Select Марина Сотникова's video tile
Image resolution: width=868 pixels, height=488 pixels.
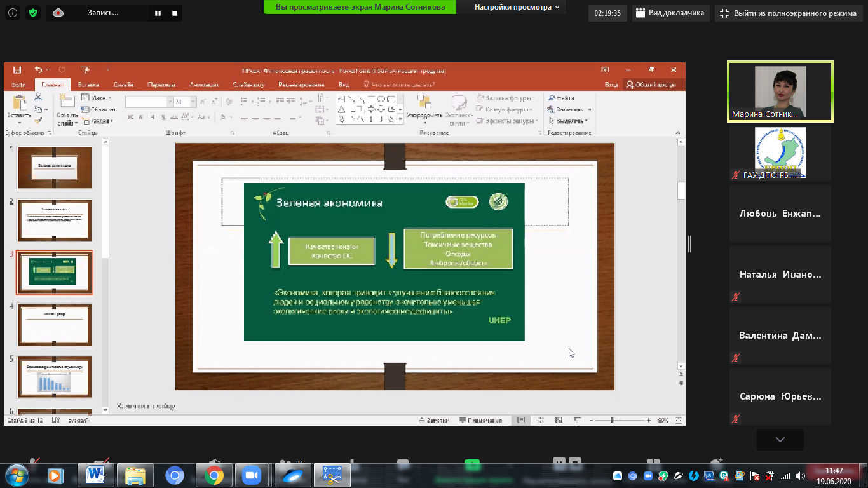click(x=780, y=91)
